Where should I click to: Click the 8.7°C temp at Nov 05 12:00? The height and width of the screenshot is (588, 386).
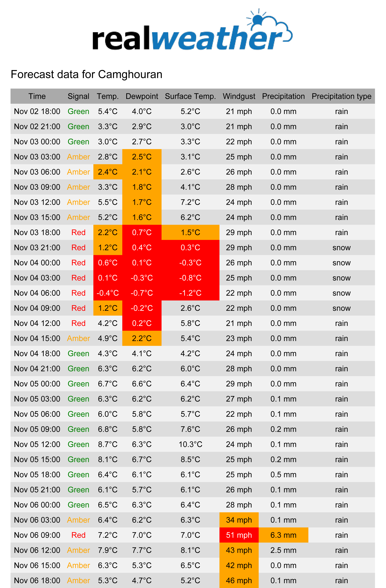pos(108,444)
